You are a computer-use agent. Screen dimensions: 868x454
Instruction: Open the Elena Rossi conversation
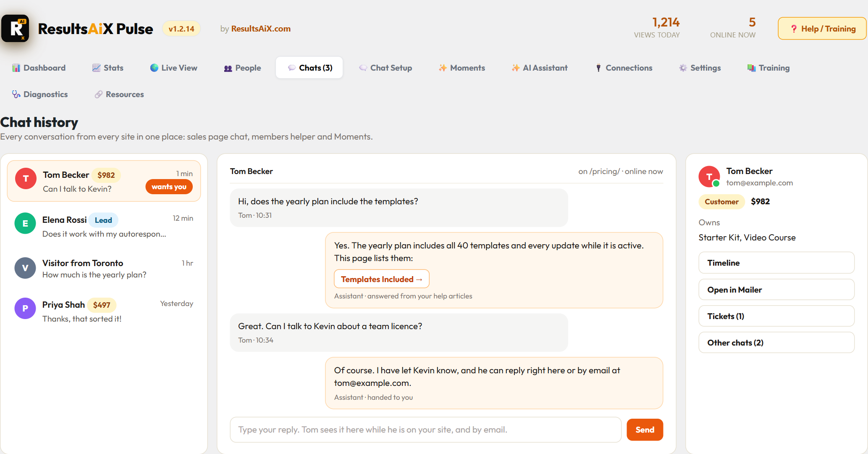[x=104, y=226]
